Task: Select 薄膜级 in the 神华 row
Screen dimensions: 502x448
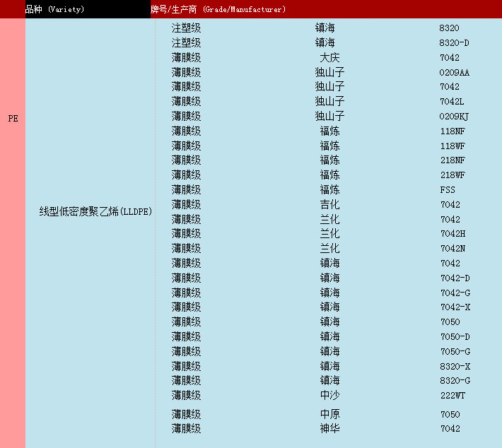Action: (x=187, y=428)
